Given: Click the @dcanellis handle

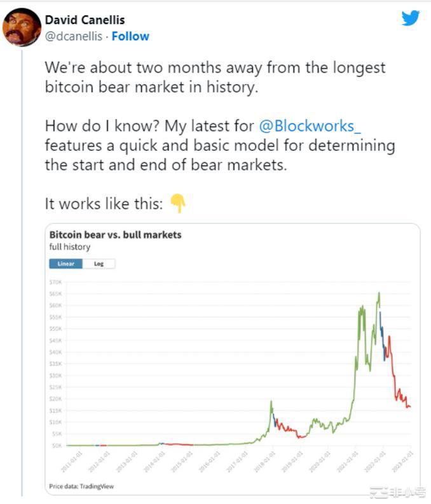Looking at the screenshot, I should point(74,36).
